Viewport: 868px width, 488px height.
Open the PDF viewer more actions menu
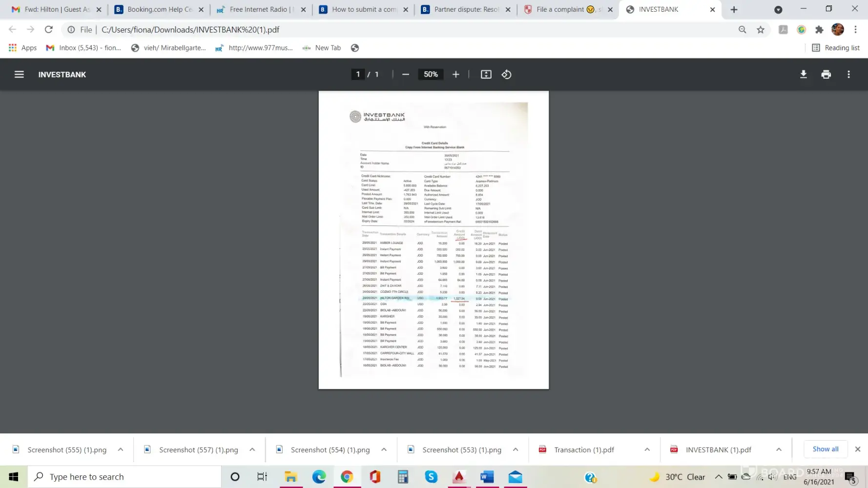click(x=848, y=74)
